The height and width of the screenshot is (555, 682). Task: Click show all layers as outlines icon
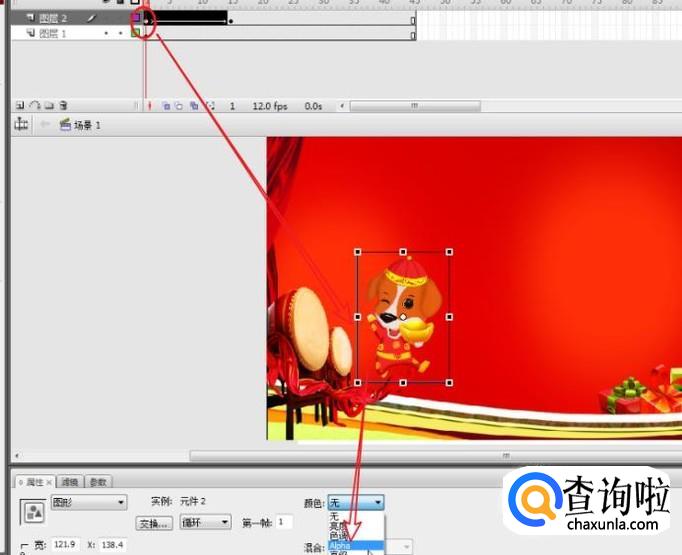coord(135,2)
